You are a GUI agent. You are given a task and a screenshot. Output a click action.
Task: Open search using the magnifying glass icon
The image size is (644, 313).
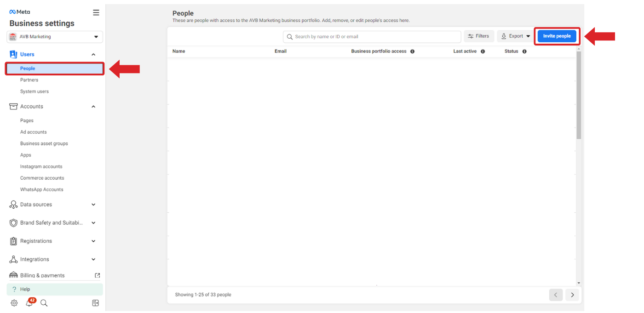pos(44,303)
